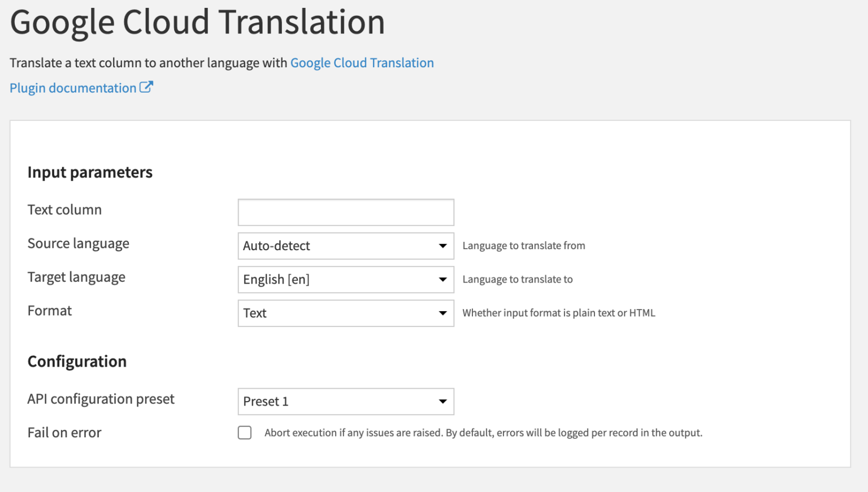Click the API configuration preset dropdown arrow
Image resolution: width=868 pixels, height=492 pixels.
coord(442,401)
